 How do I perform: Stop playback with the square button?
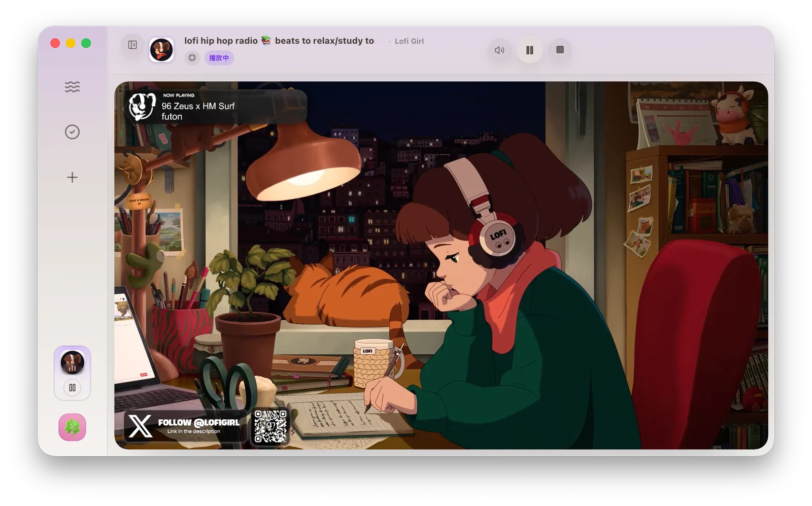click(x=560, y=50)
